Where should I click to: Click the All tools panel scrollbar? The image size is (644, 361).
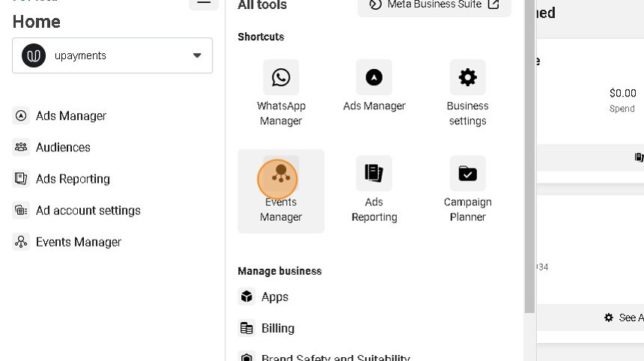[x=529, y=156]
